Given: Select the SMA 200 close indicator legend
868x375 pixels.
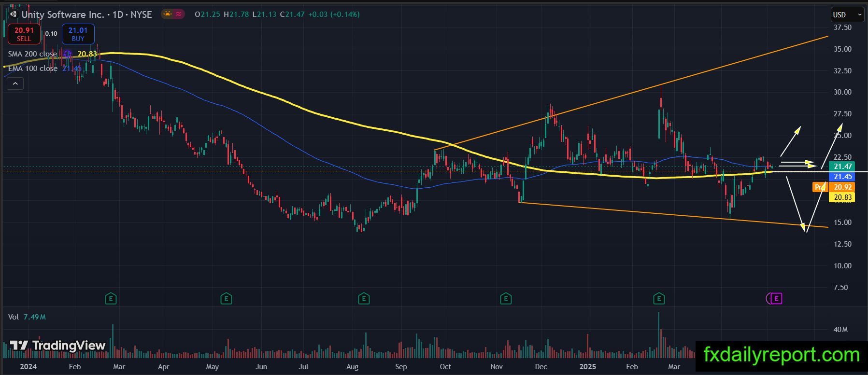Looking at the screenshot, I should [x=32, y=54].
